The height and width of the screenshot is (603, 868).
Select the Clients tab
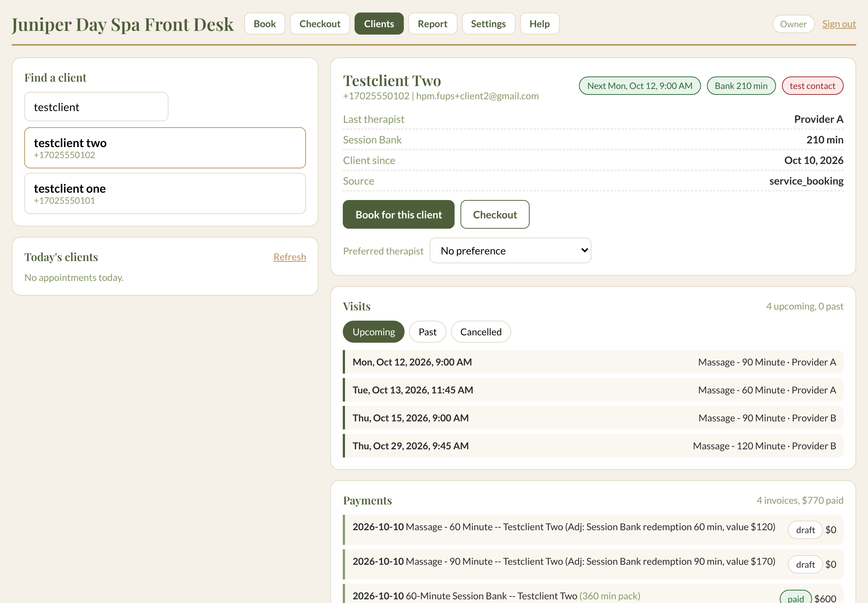coord(378,24)
